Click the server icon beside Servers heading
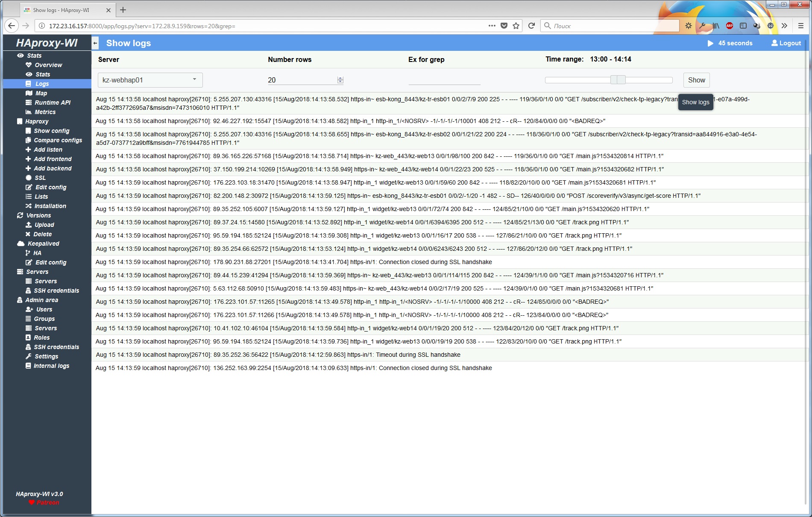812x517 pixels. coord(20,272)
